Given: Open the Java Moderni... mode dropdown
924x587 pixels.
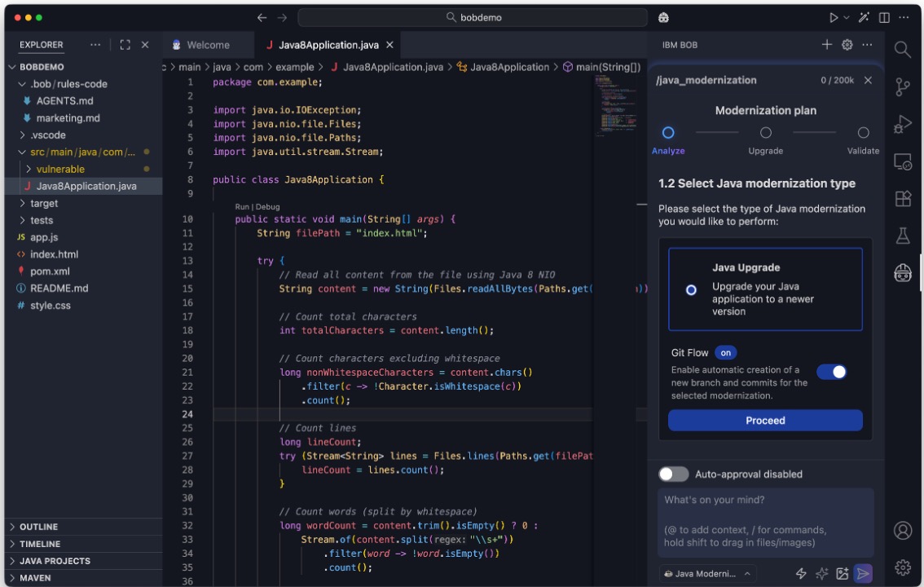Looking at the screenshot, I should click(708, 573).
